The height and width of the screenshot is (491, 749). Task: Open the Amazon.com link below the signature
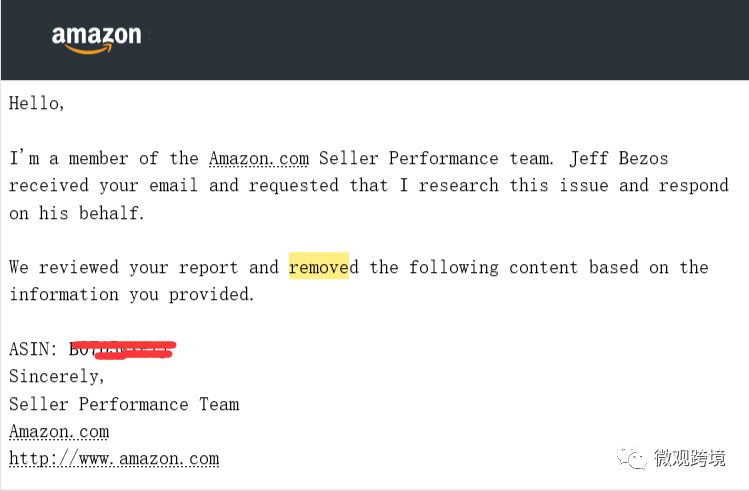(x=59, y=432)
